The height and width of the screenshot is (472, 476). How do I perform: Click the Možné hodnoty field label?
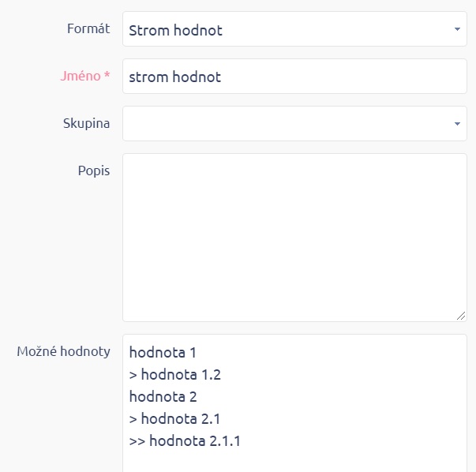pyautogui.click(x=63, y=351)
